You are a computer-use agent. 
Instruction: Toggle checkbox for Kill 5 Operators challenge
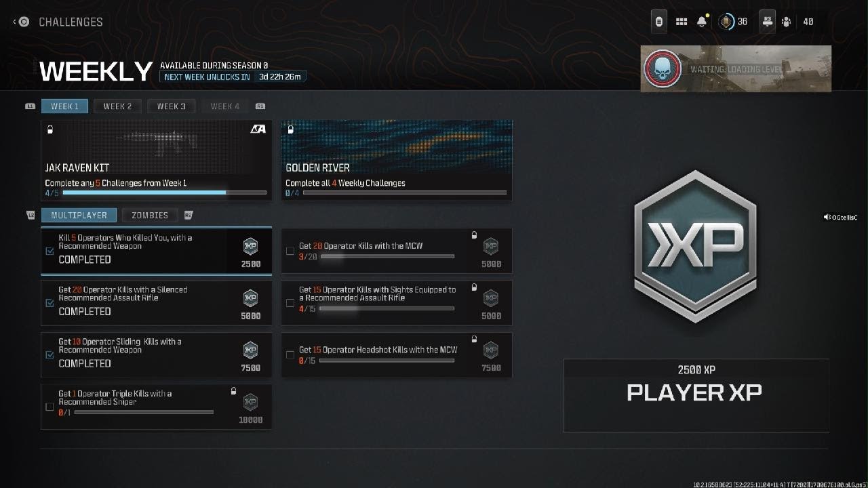tap(50, 251)
